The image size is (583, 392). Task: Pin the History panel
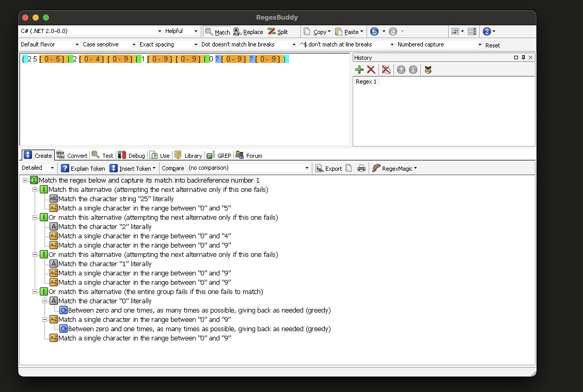pos(523,57)
